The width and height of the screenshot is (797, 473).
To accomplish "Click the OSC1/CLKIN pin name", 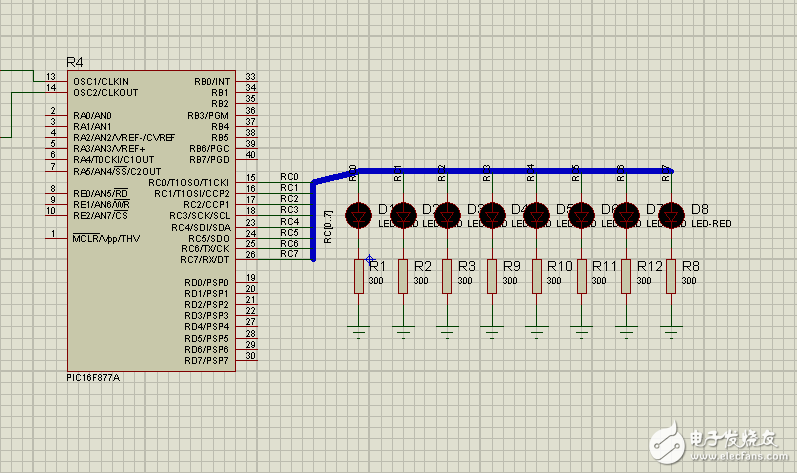I will pyautogui.click(x=101, y=81).
